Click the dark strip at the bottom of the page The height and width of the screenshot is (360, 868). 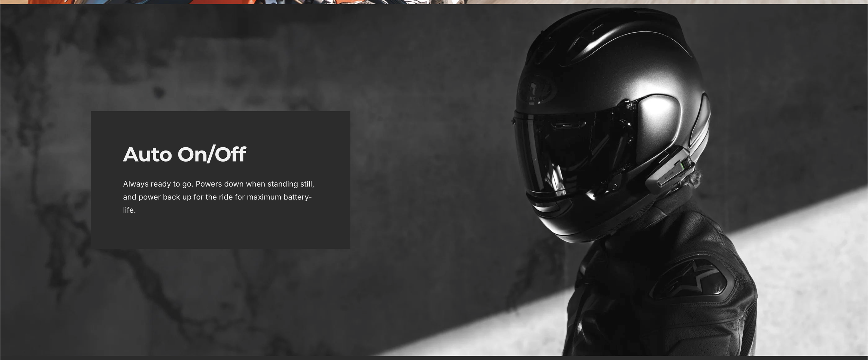[434, 358]
